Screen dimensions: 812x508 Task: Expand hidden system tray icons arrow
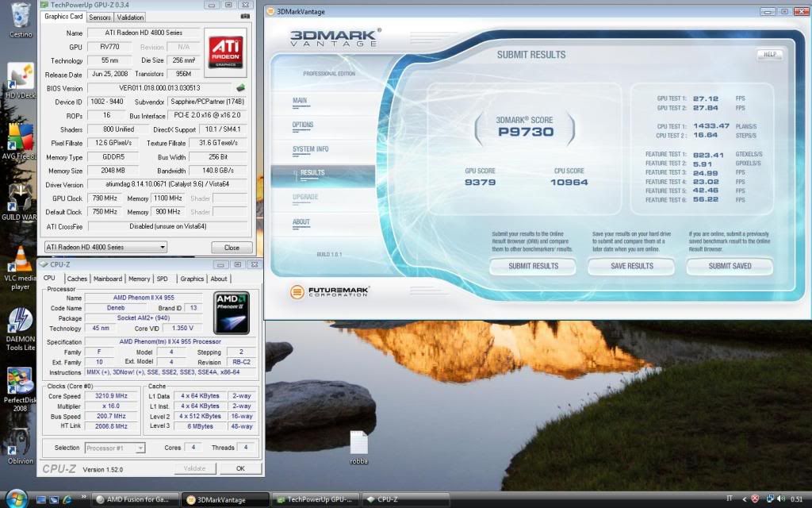[x=745, y=499]
